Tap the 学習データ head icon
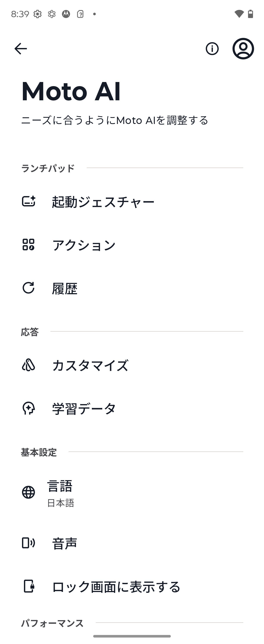The height and width of the screenshot is (644, 264). click(28, 408)
